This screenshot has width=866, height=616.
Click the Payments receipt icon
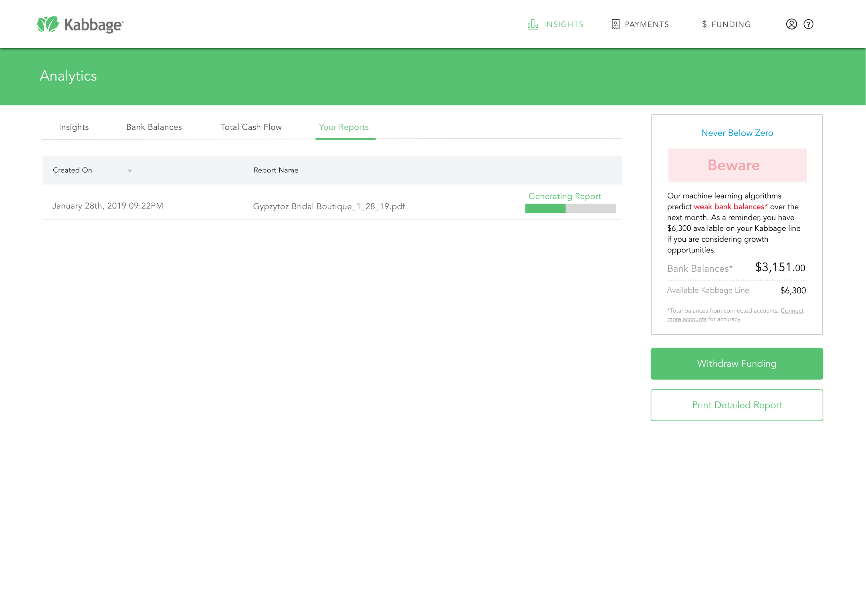coord(616,24)
